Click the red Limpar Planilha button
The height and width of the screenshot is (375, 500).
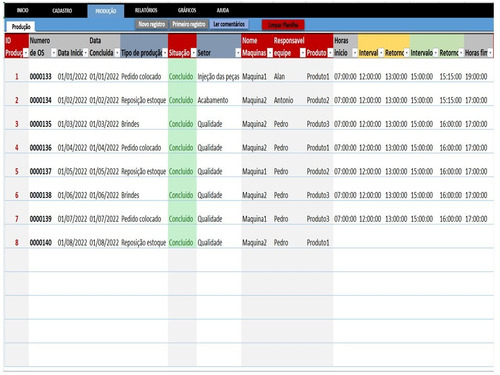tap(283, 25)
